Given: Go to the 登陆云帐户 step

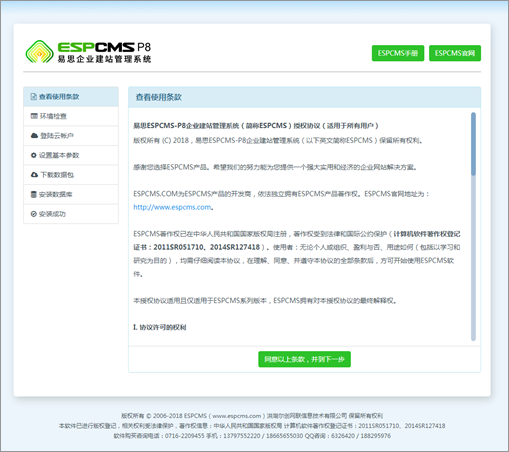Looking at the screenshot, I should tap(71, 136).
